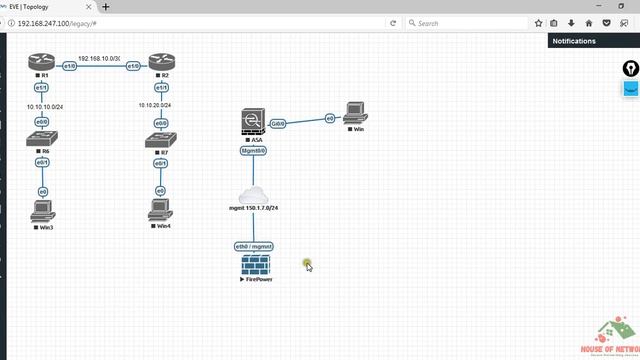Click the browser Search field
The width and height of the screenshot is (640, 360).
pyautogui.click(x=467, y=23)
